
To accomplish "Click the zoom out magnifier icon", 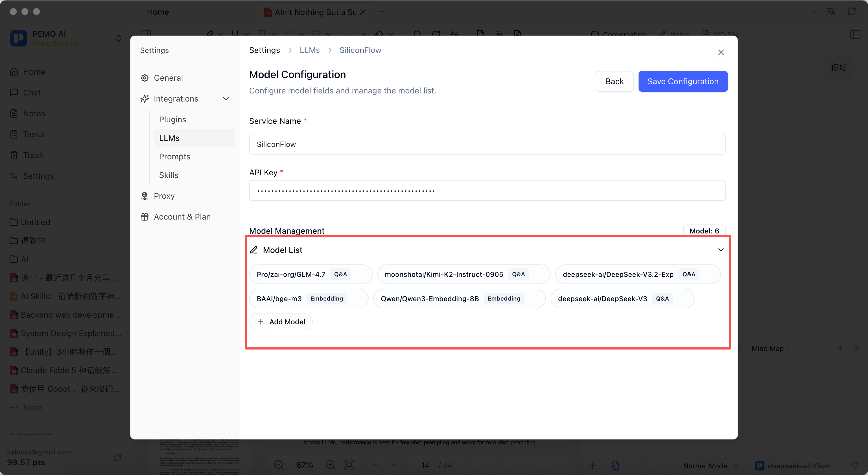I will coord(279,465).
